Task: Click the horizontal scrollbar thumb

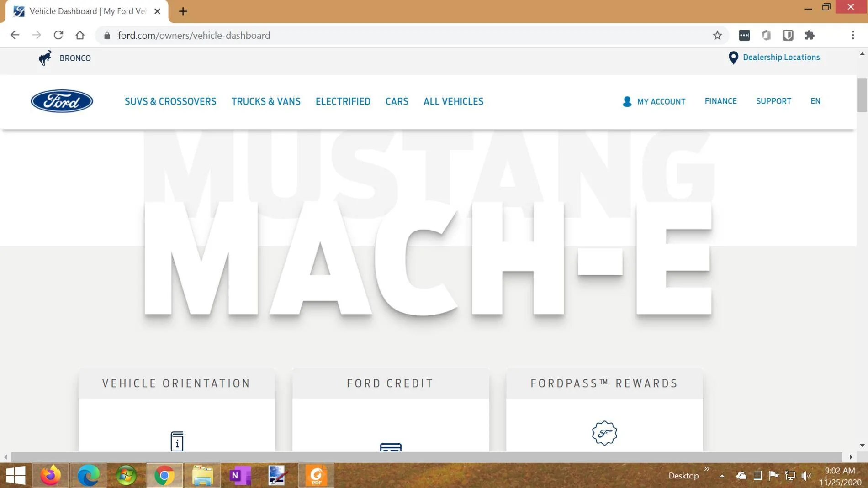Action: (426, 457)
